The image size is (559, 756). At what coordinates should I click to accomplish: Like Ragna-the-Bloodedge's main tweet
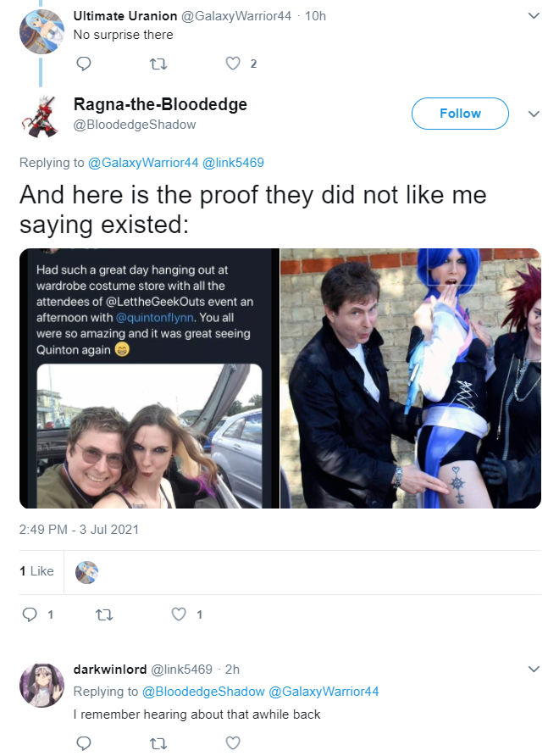pos(179,614)
